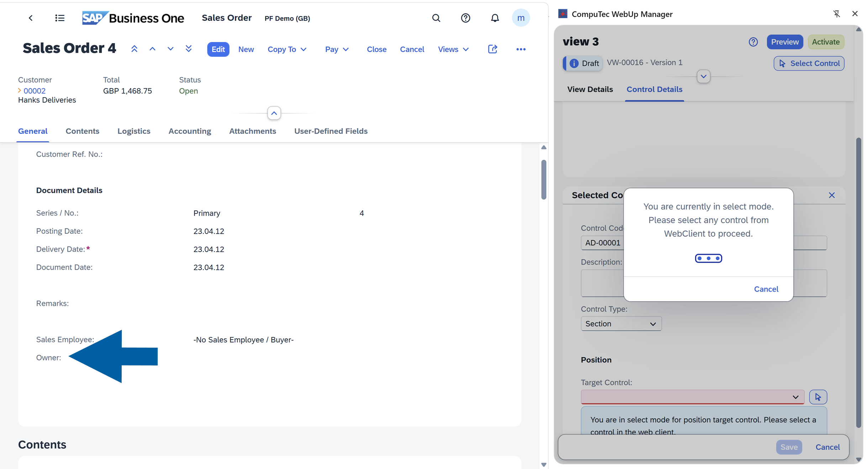Click the Control Code input field
Viewport: 868px width, 469px height.
pos(704,243)
